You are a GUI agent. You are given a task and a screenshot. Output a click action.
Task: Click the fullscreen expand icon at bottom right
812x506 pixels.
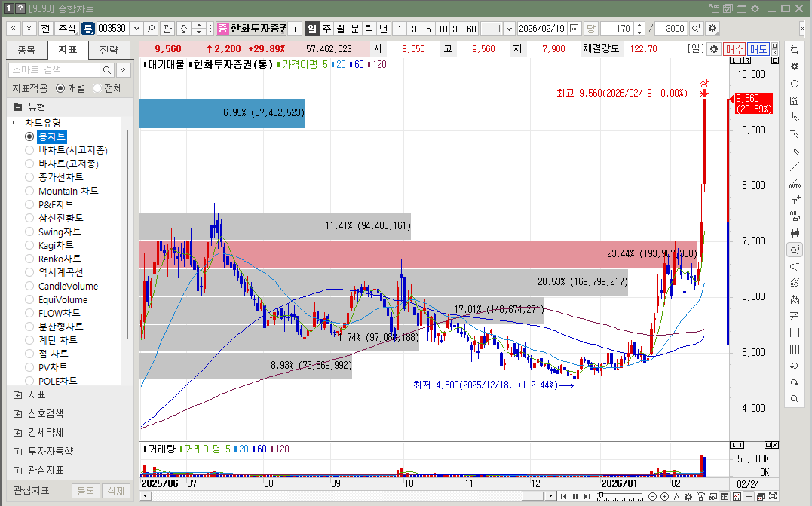(773, 497)
